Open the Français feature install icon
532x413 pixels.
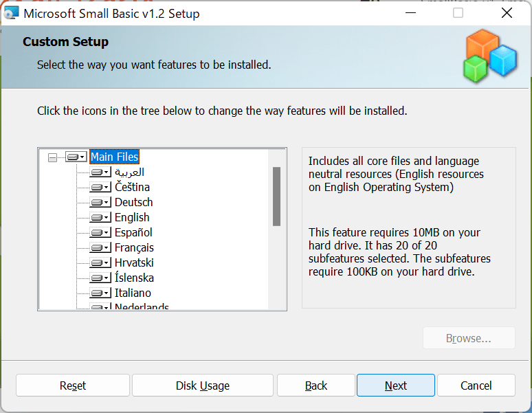coord(100,248)
